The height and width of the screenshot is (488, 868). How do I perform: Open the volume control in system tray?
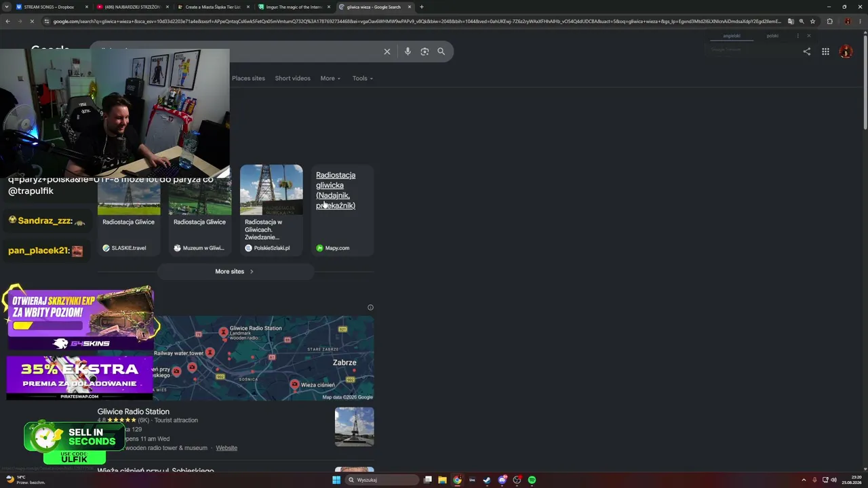[x=833, y=480]
